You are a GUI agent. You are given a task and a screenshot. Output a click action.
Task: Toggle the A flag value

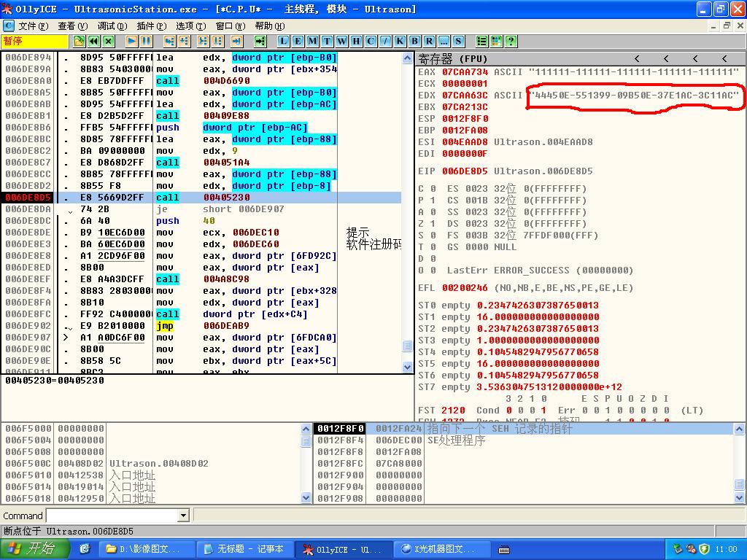(433, 212)
